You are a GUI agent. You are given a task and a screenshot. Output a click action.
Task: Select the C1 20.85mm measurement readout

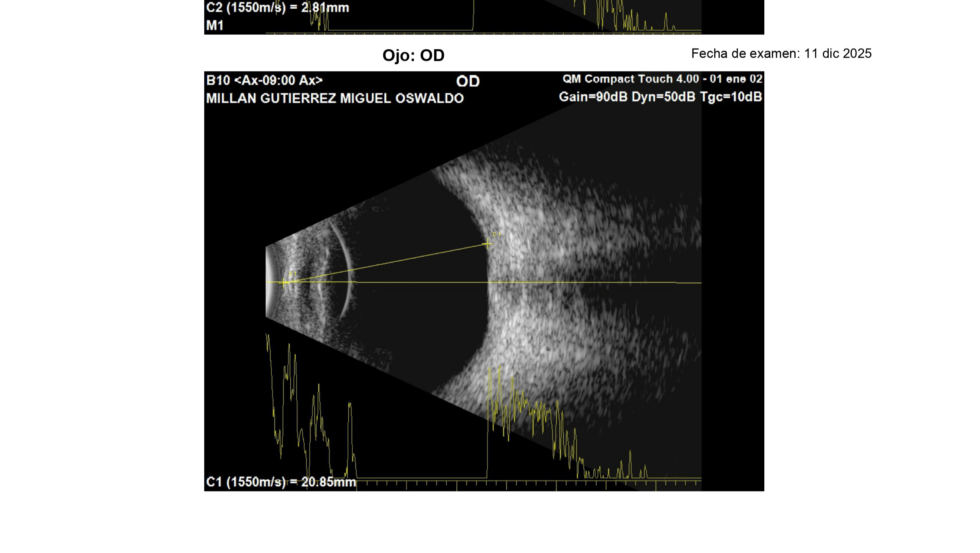(281, 482)
